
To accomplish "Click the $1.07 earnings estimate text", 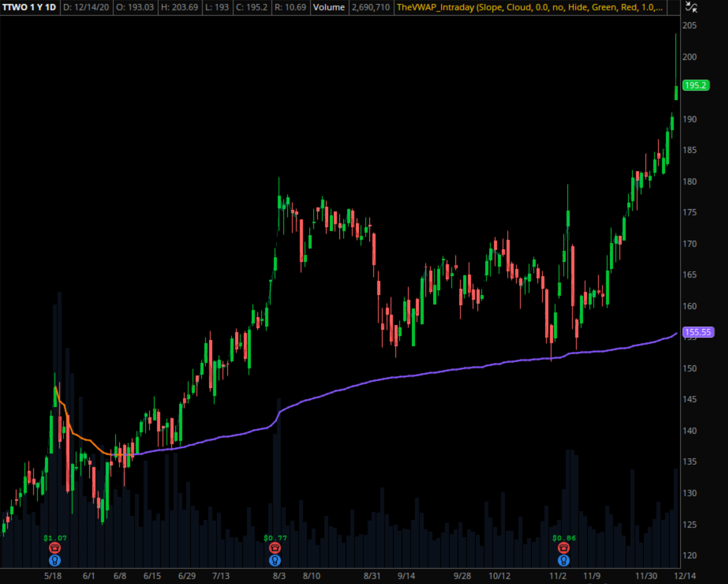I will [x=55, y=538].
